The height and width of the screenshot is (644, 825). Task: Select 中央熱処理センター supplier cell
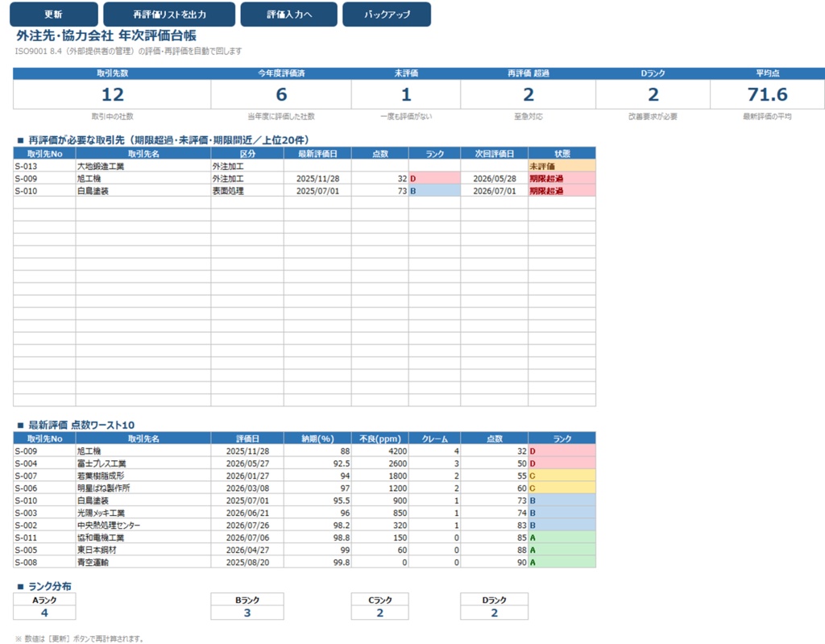click(x=143, y=525)
